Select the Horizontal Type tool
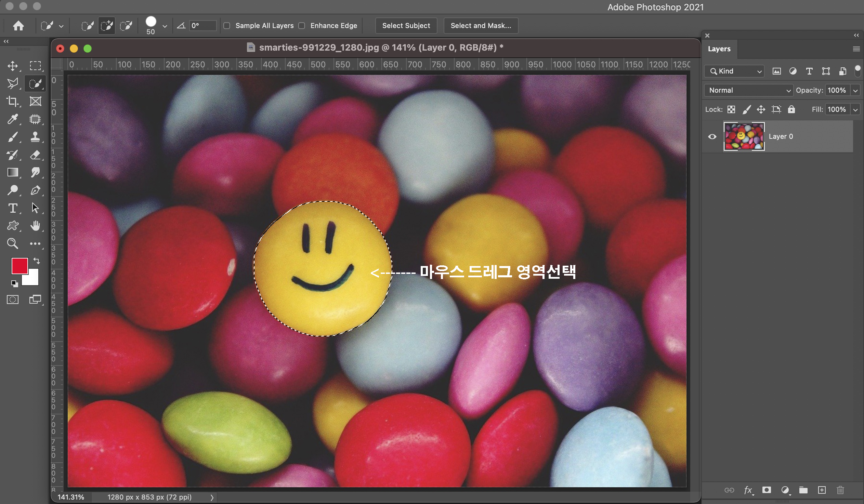The image size is (864, 504). pyautogui.click(x=13, y=208)
